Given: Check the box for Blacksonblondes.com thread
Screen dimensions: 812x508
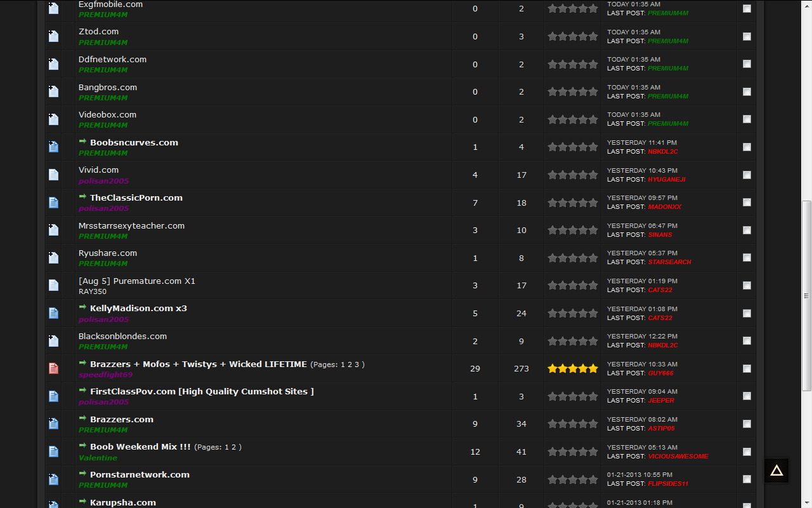Looking at the screenshot, I should pos(747,341).
